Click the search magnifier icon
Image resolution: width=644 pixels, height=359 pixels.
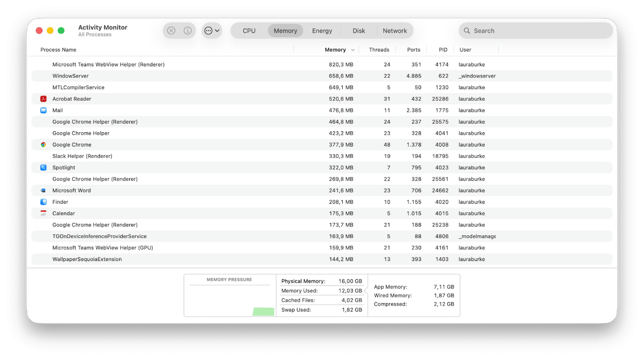pyautogui.click(x=467, y=30)
